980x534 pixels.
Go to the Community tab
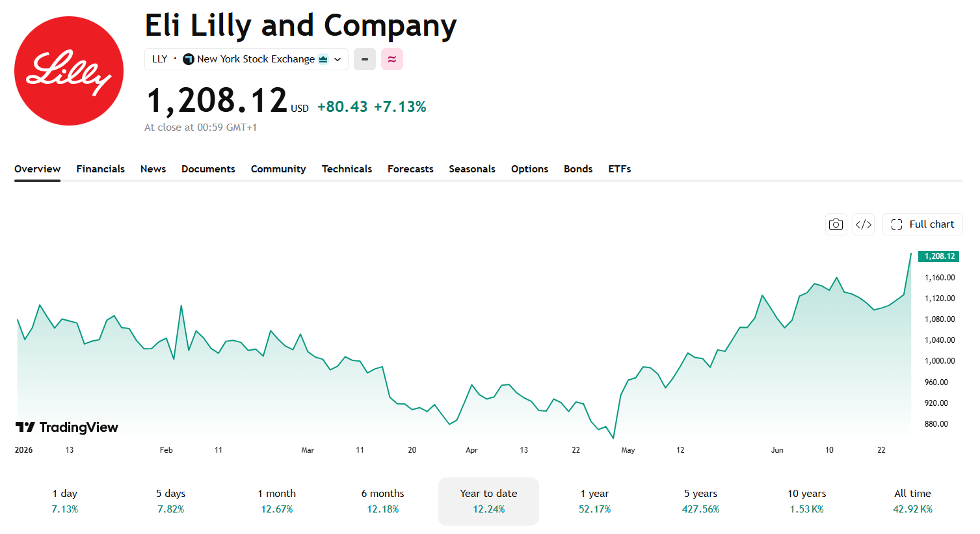tap(278, 169)
